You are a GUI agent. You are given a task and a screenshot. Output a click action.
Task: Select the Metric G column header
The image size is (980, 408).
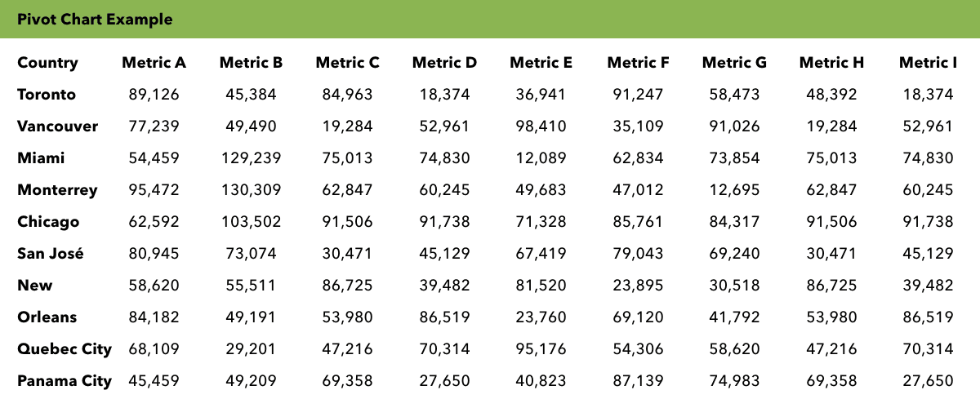pyautogui.click(x=734, y=63)
